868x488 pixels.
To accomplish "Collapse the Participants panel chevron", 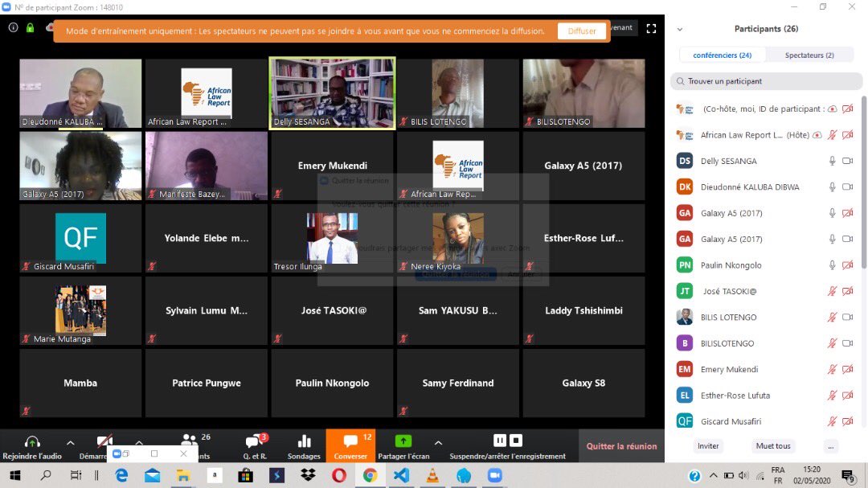I will point(680,30).
